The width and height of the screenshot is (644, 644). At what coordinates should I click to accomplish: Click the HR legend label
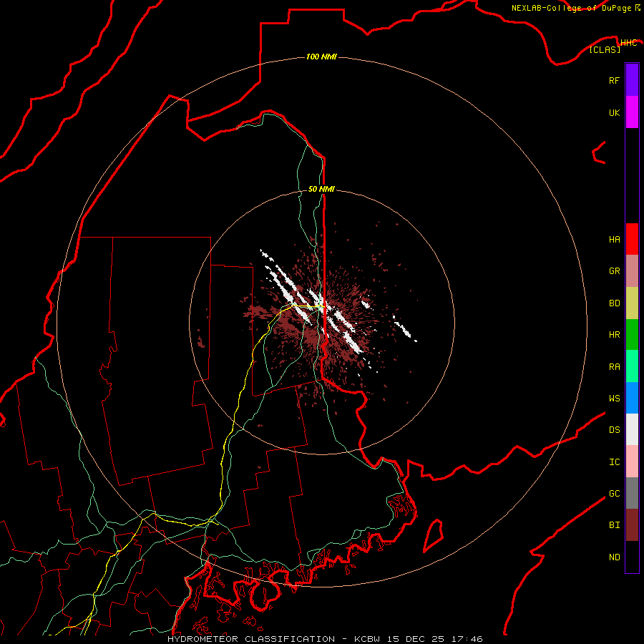pyautogui.click(x=614, y=335)
